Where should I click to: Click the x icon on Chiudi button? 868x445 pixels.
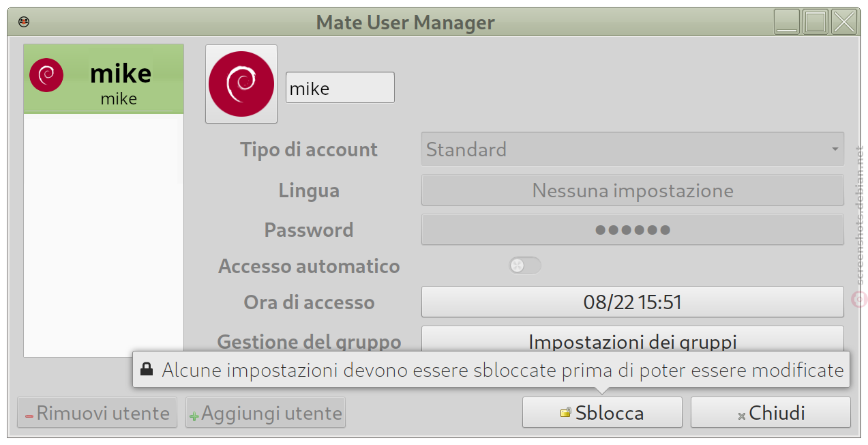(741, 416)
